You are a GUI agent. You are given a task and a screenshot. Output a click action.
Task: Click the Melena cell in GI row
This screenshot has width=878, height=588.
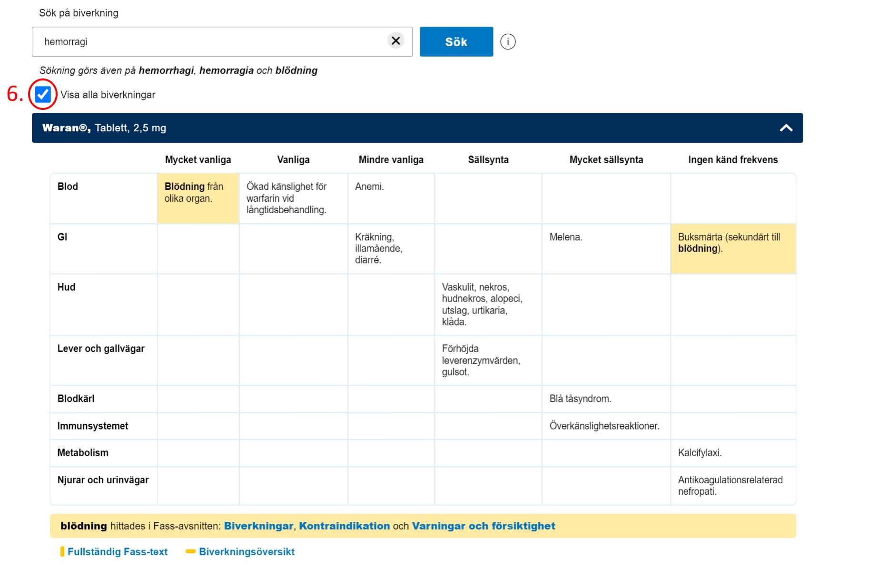pyautogui.click(x=565, y=237)
